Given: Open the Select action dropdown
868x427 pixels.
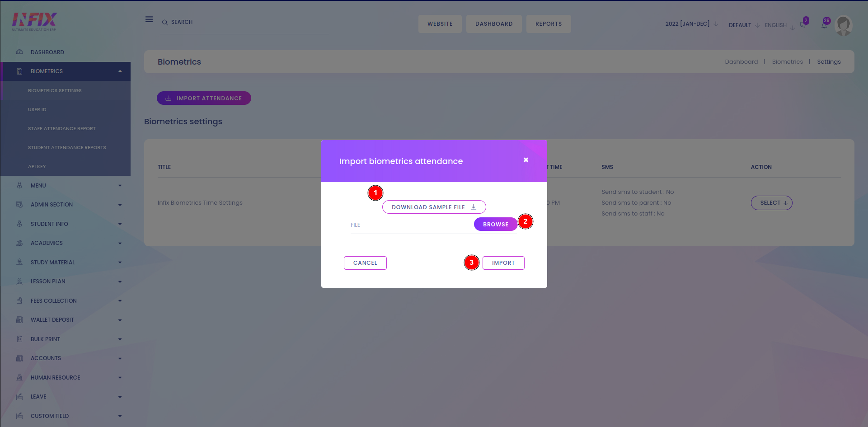Looking at the screenshot, I should [772, 203].
